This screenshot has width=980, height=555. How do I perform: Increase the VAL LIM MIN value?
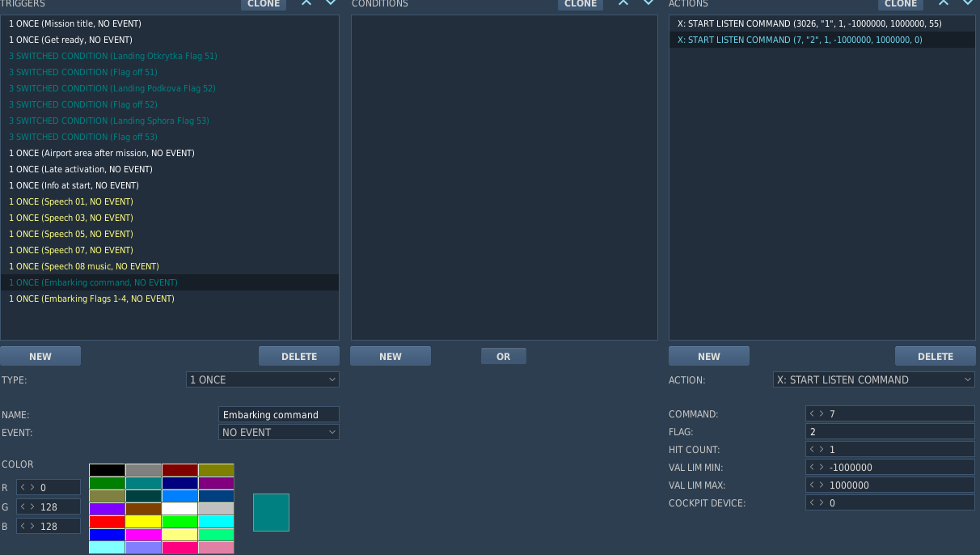point(822,468)
